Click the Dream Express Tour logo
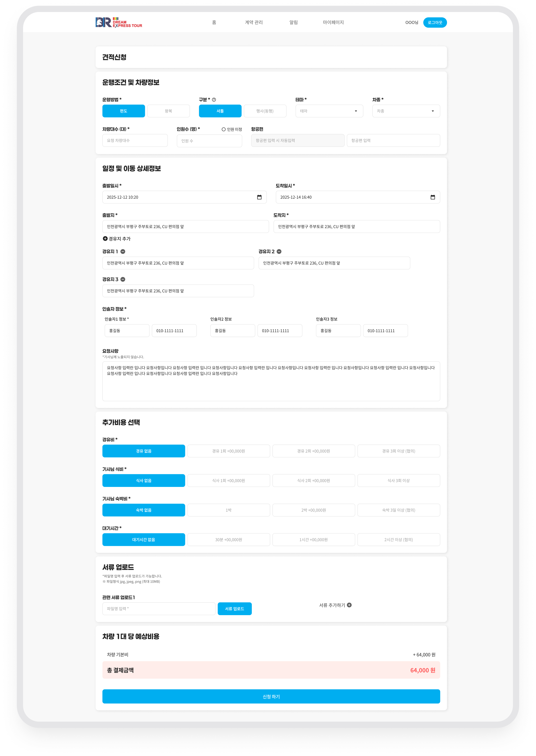The image size is (536, 756). (119, 22)
